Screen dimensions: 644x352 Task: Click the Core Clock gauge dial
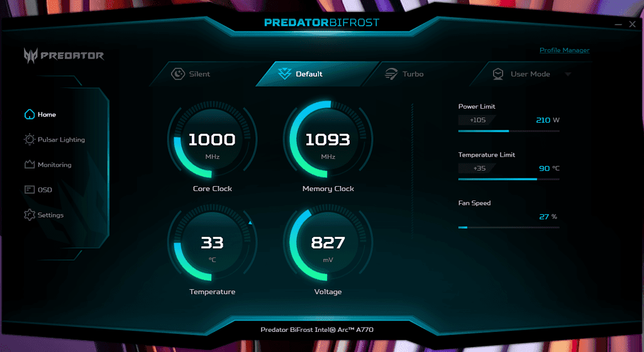point(212,140)
